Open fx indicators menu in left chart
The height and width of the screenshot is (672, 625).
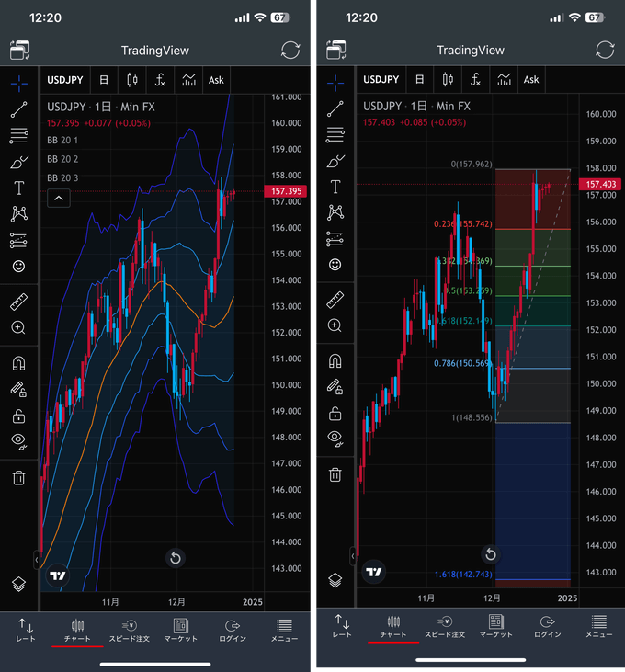(160, 80)
